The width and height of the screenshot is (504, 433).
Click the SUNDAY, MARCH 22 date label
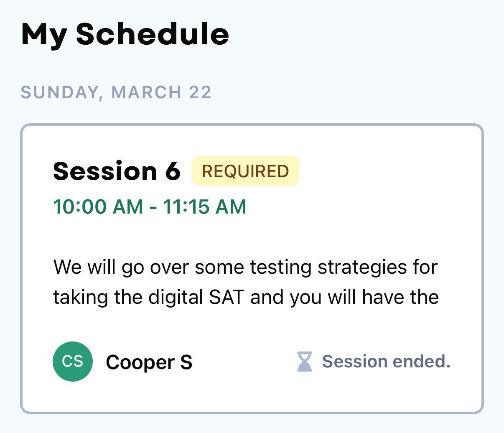pyautogui.click(x=116, y=92)
